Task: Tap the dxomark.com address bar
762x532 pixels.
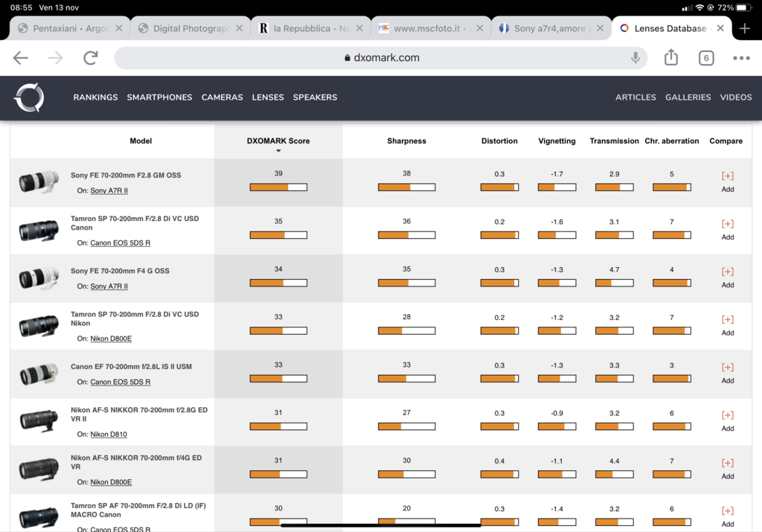Action: click(x=381, y=58)
